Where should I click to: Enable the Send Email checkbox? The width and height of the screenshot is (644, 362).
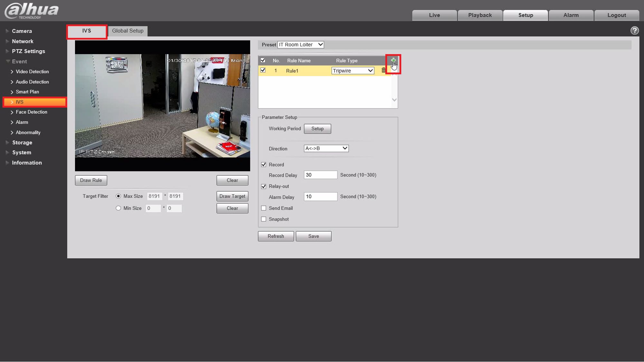pos(264,208)
